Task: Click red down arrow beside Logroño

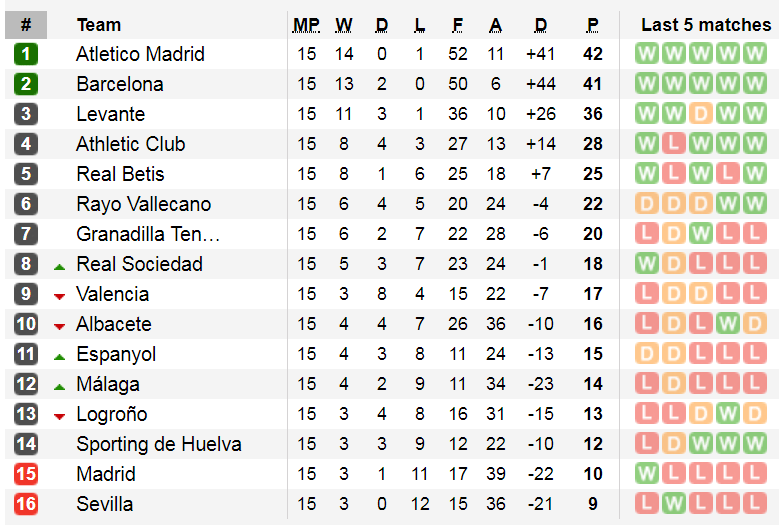Action: tap(60, 417)
